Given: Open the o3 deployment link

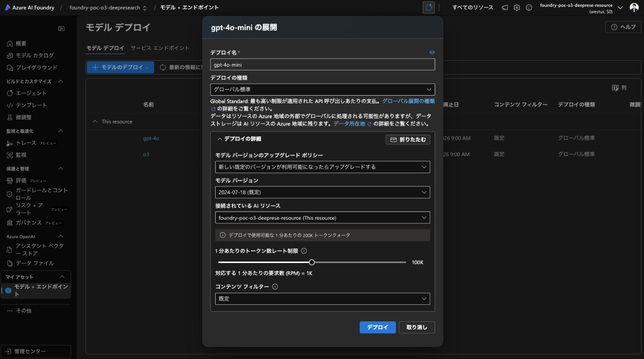Looking at the screenshot, I should (x=146, y=154).
